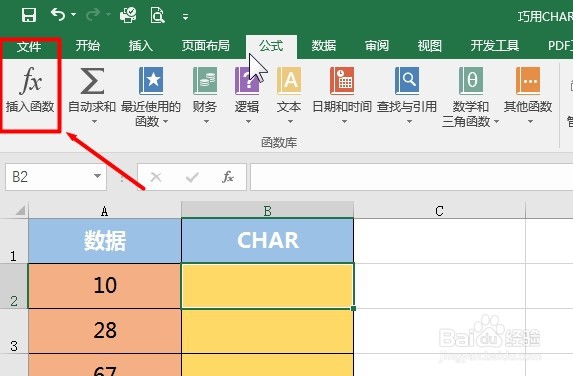
Task: Click the Select All corner triangle
Action: coord(20,210)
